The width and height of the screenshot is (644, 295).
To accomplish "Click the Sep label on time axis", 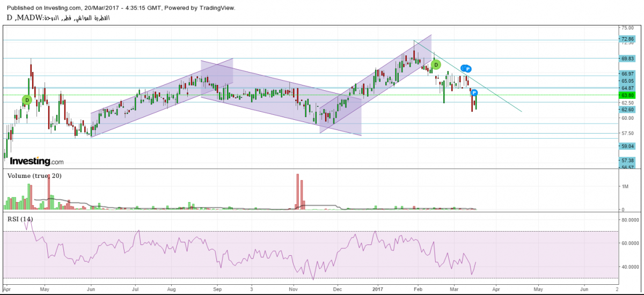I will click(x=217, y=288).
